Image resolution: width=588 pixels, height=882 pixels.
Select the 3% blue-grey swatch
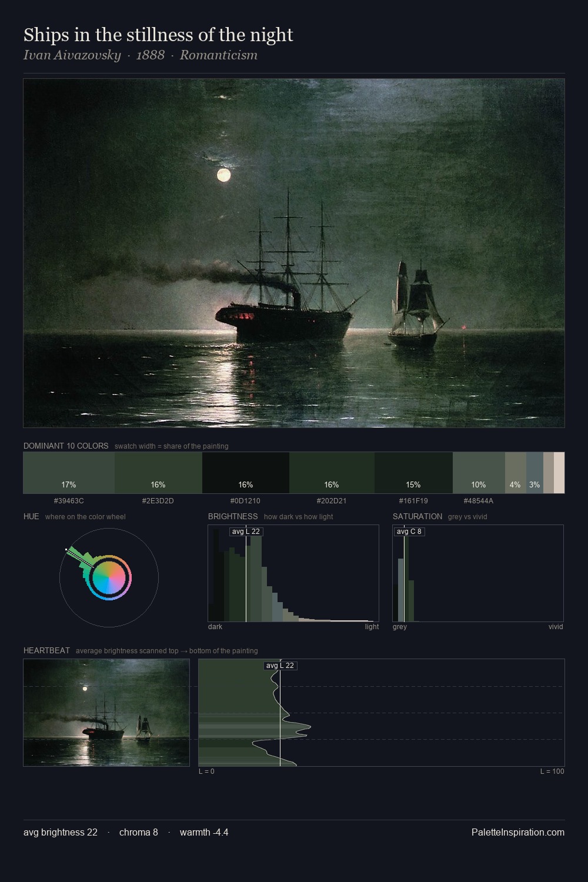(x=534, y=473)
